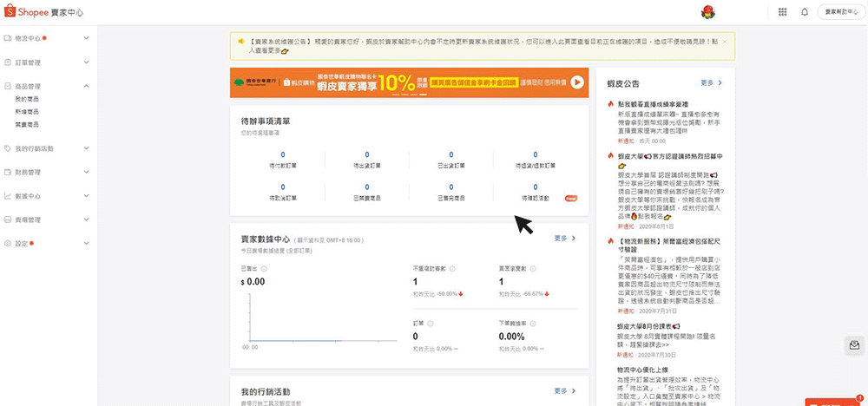Open announcement about 官方認證講師熱烈招募中
868x406 pixels.
pyautogui.click(x=669, y=160)
